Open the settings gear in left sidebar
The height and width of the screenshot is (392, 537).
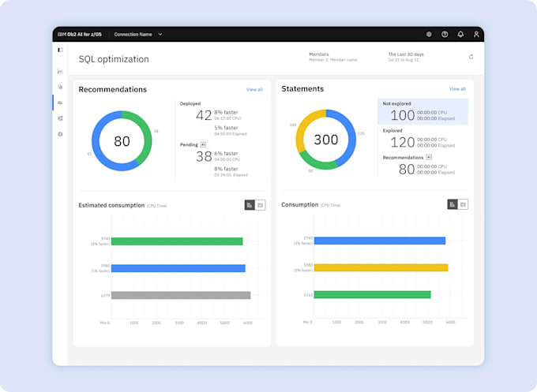click(60, 134)
